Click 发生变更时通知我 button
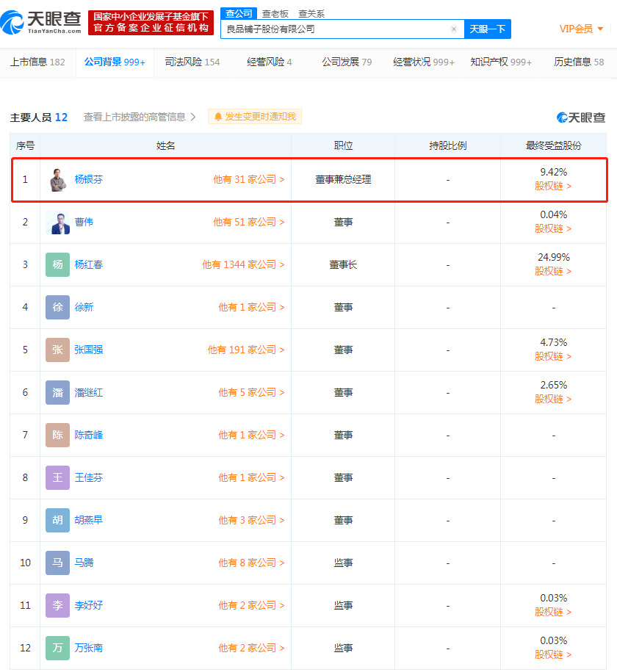The image size is (617, 672). 255,117
